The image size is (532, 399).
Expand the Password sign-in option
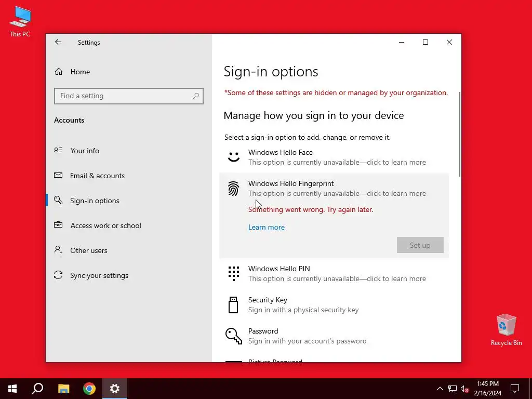pos(334,336)
